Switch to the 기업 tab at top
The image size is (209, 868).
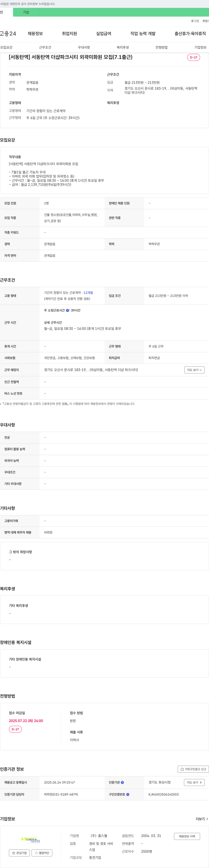pyautogui.click(x=26, y=12)
